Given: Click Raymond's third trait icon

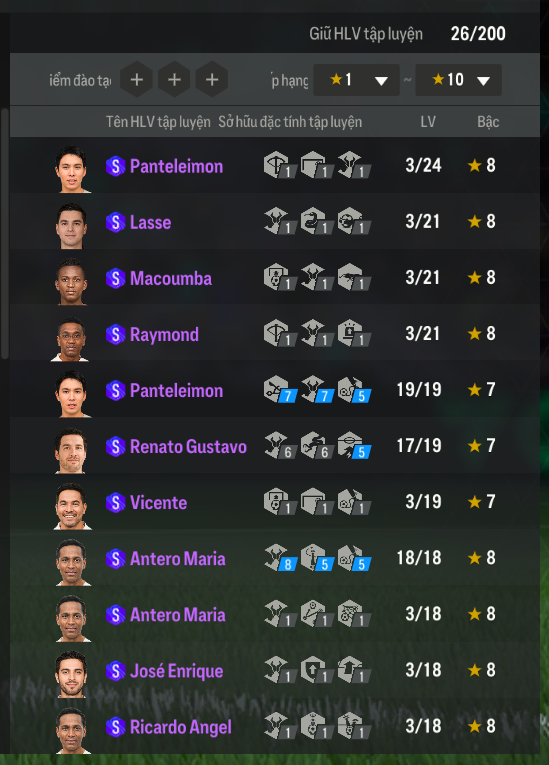Looking at the screenshot, I should (x=354, y=333).
